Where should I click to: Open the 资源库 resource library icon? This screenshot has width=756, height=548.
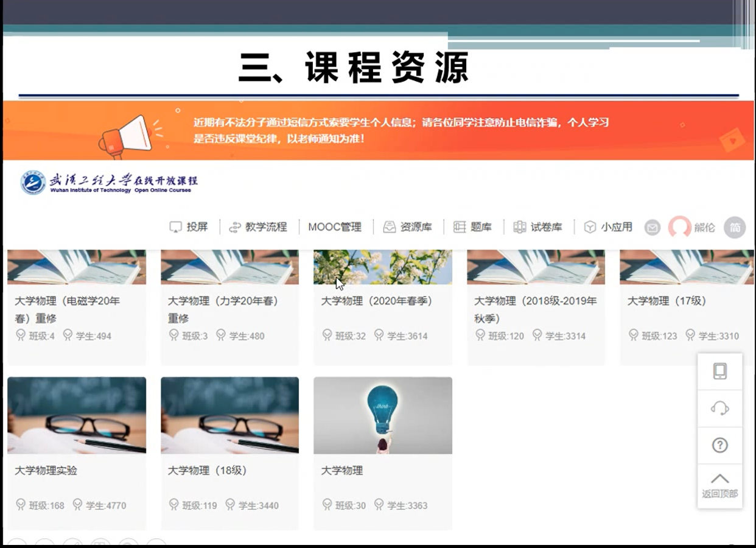[389, 227]
